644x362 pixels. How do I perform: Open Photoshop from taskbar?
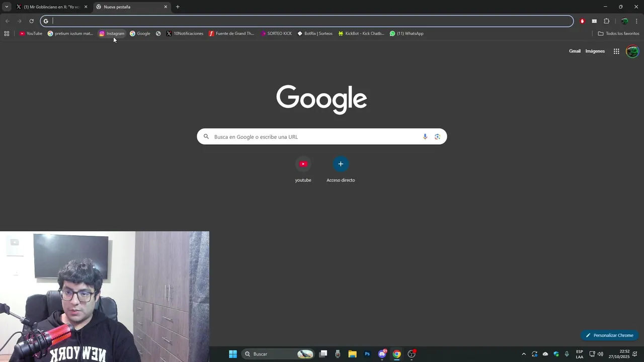[367, 354]
